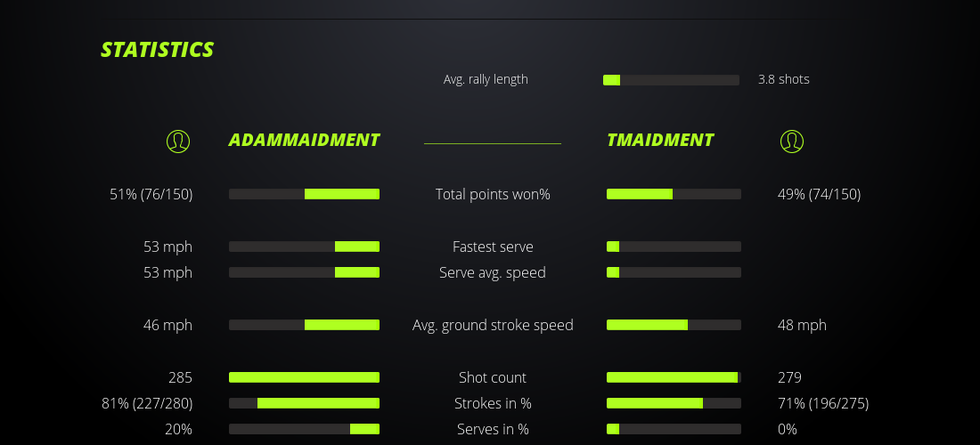Click TMAIDMENT's Serve avg. speed bar

674,272
